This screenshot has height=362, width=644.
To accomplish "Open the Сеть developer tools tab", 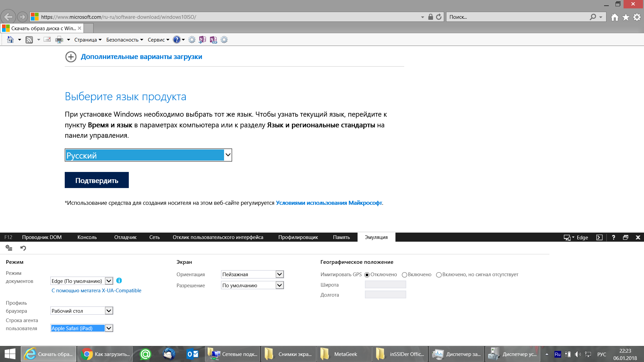I will (x=154, y=237).
